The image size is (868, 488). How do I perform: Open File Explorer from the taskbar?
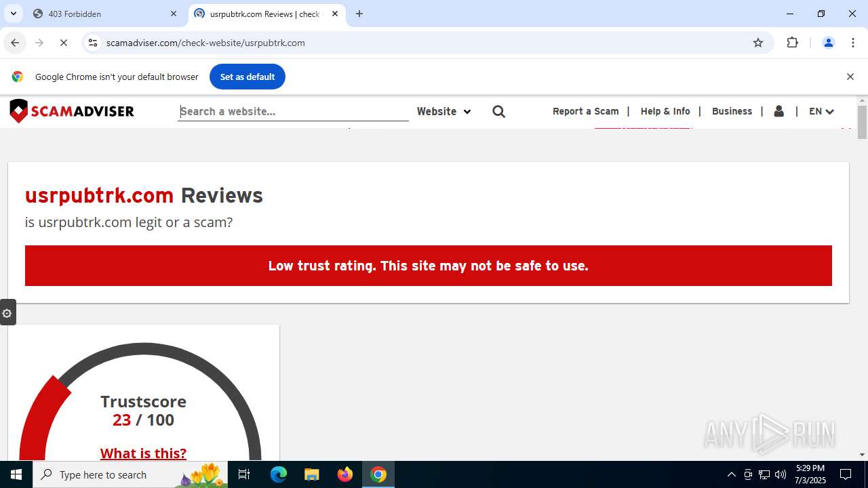tap(311, 474)
